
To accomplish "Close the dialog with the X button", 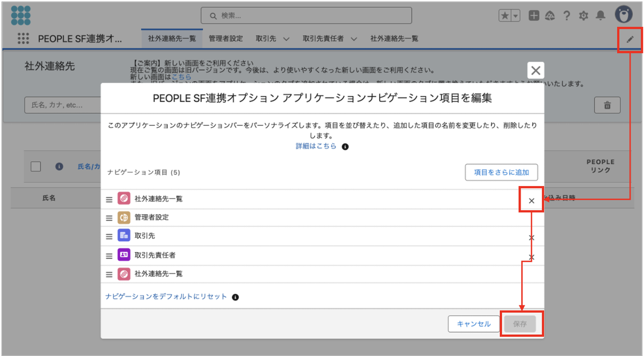I will pyautogui.click(x=536, y=70).
